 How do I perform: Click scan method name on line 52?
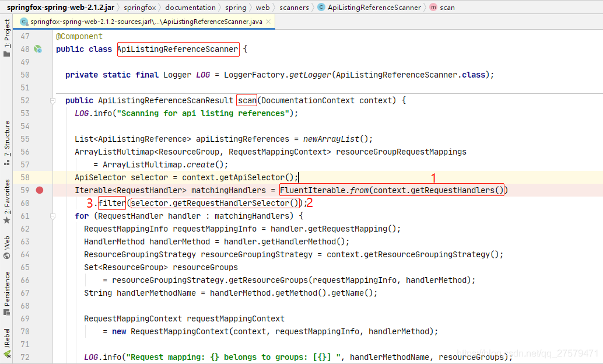(x=247, y=100)
